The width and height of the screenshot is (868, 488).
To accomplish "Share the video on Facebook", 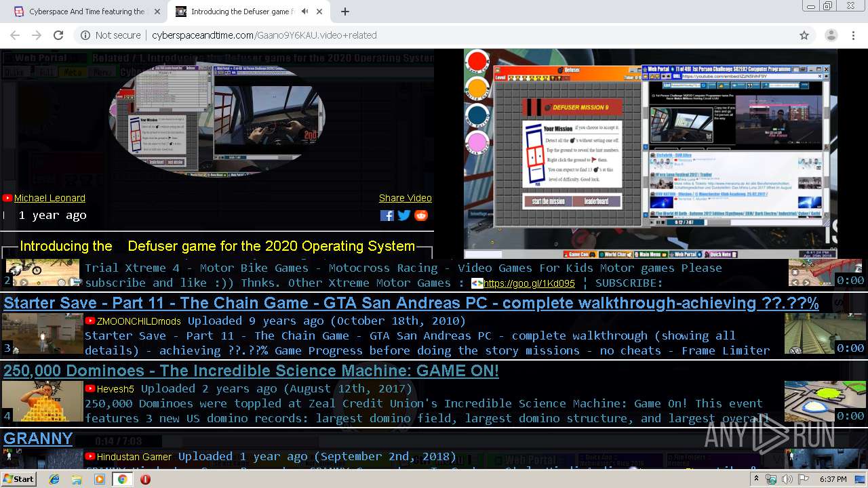I will pyautogui.click(x=387, y=216).
